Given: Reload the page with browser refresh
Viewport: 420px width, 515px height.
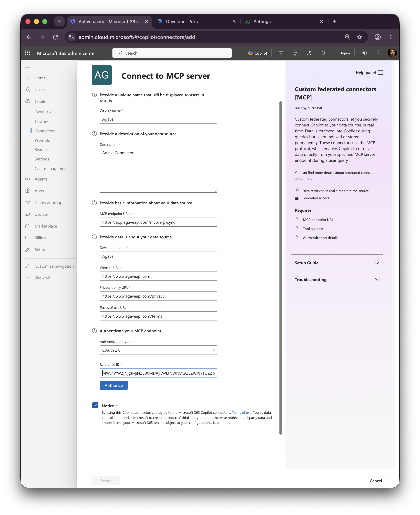Looking at the screenshot, I should pyautogui.click(x=55, y=37).
